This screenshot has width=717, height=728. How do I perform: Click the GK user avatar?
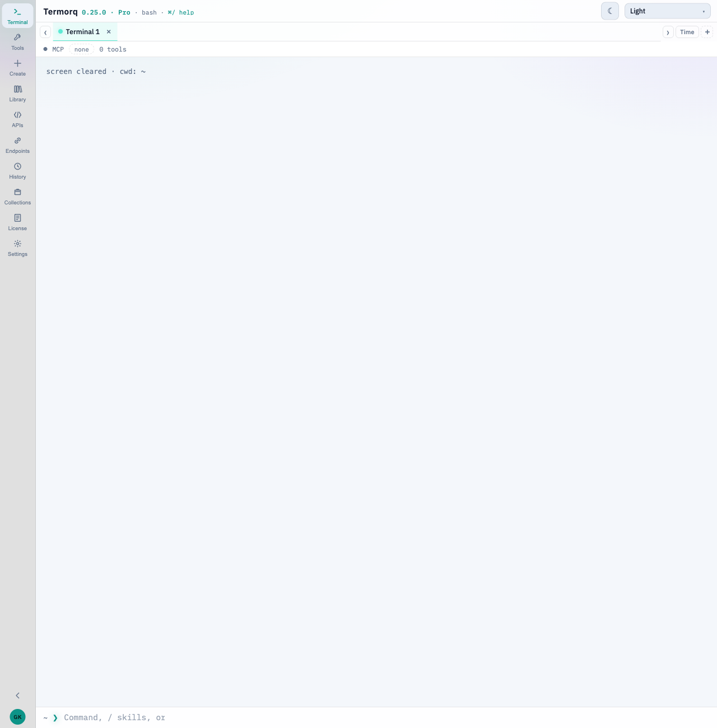pyautogui.click(x=17, y=717)
